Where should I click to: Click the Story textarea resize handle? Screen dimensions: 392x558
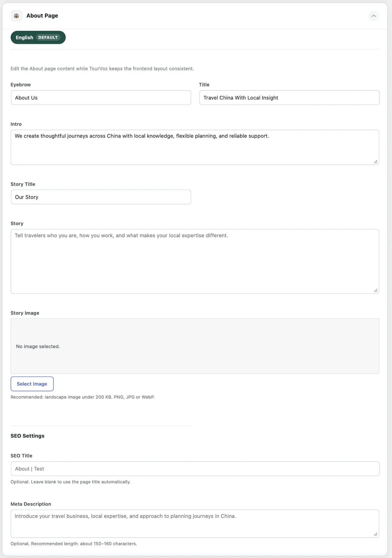[376, 290]
